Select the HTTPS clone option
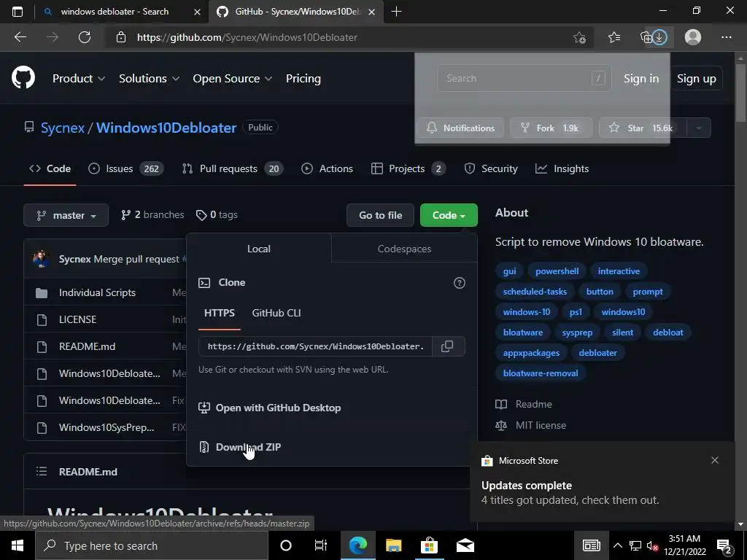This screenshot has width=747, height=560. click(x=219, y=313)
